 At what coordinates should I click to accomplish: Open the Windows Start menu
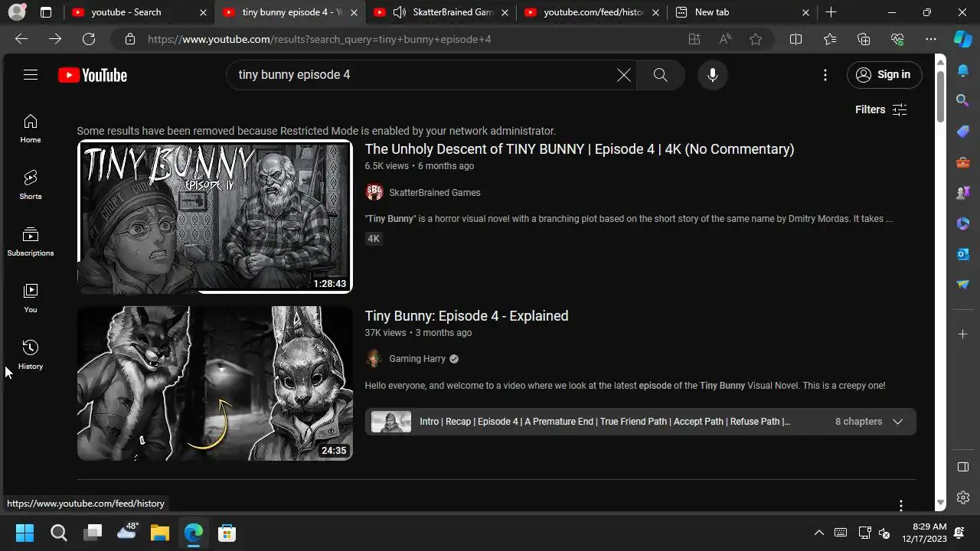point(24,533)
